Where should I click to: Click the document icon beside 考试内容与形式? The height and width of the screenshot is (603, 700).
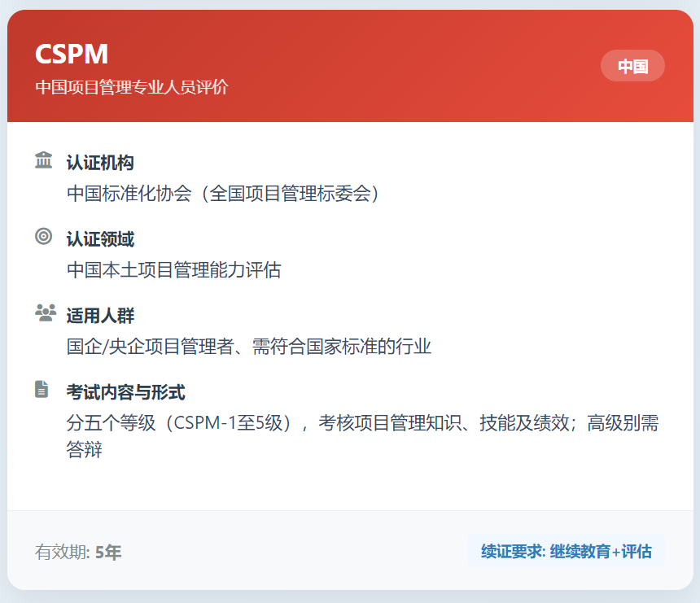tap(42, 389)
